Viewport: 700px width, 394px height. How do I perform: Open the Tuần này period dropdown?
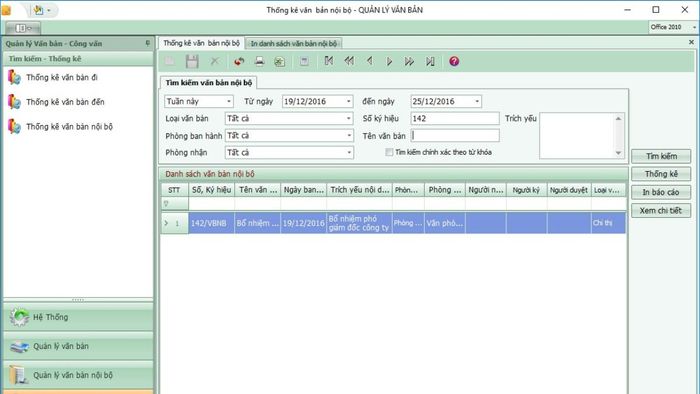229,101
